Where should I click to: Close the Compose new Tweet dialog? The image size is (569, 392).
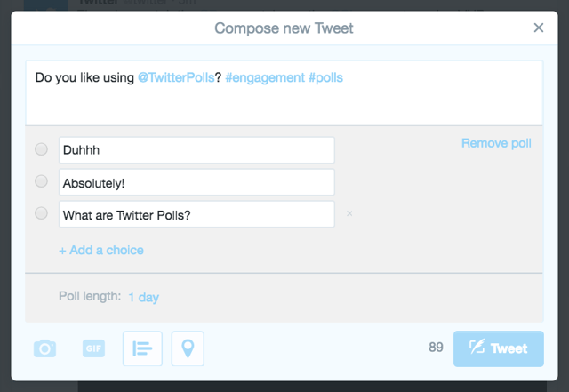[x=538, y=28]
